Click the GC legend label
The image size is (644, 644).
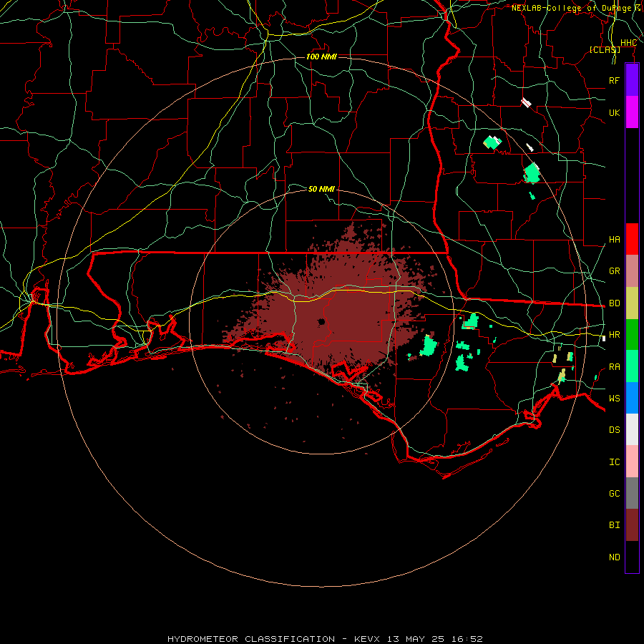pos(614,494)
